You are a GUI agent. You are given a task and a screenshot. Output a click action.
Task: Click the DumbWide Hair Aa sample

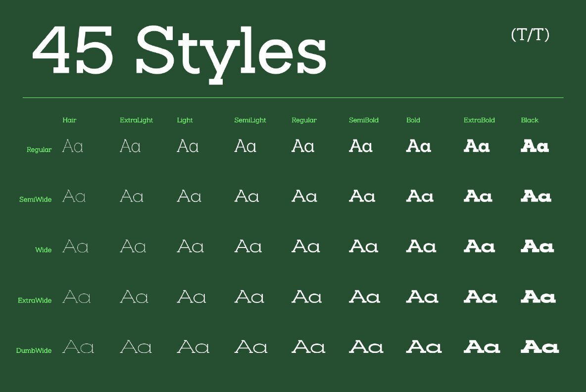coord(78,347)
